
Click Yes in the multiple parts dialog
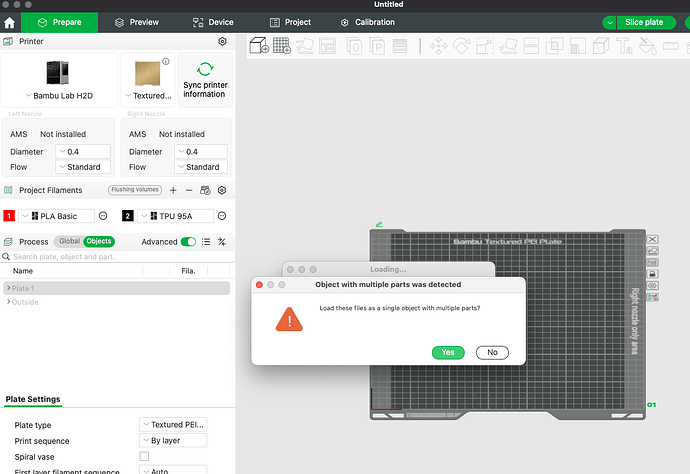point(448,353)
